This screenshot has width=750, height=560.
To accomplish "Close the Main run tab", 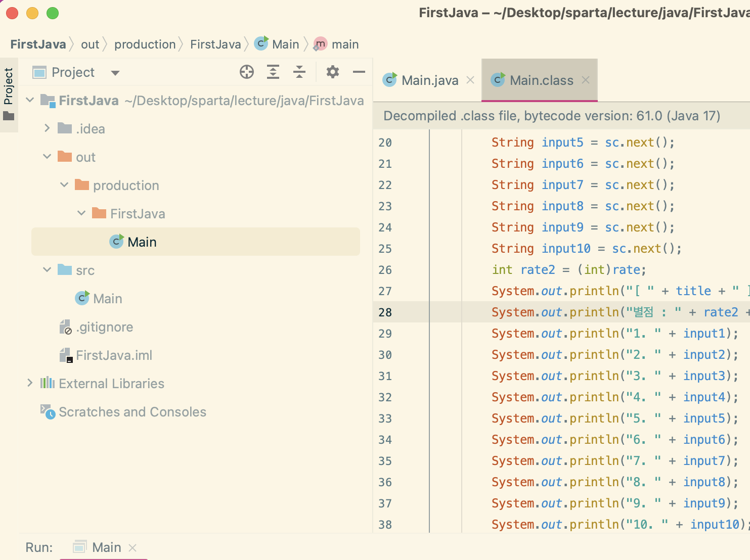I will (133, 547).
